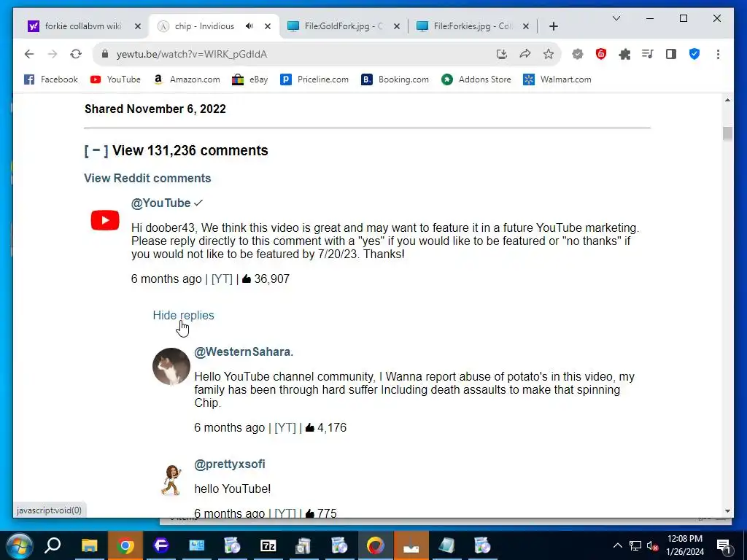
Task: Open Facebook bookmark
Action: point(51,79)
